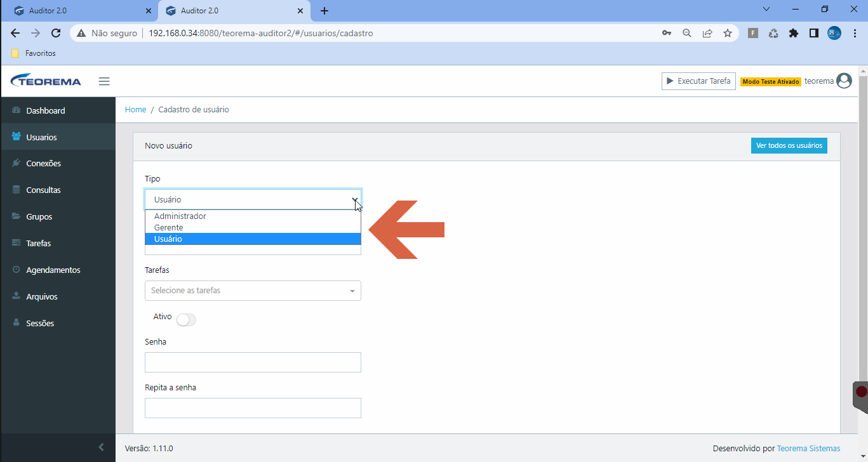
Task: Click the Senha password field
Action: (253, 362)
